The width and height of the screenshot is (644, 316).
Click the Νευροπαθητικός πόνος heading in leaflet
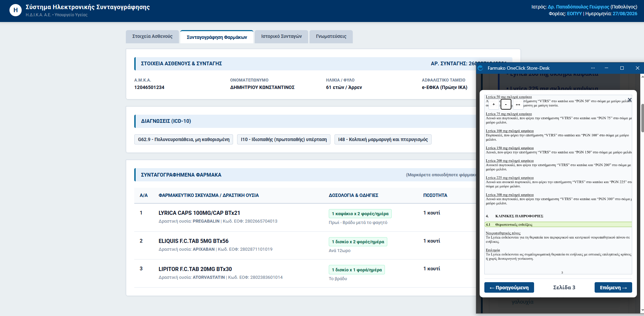point(503,233)
